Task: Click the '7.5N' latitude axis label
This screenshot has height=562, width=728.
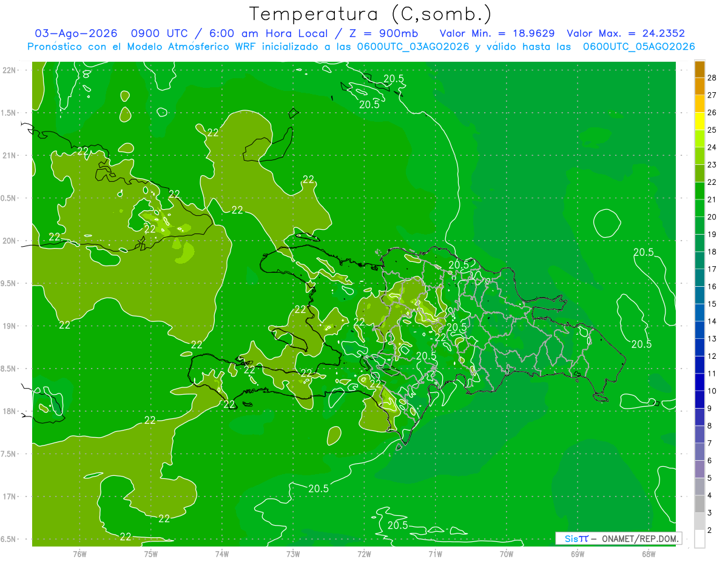Action: click(x=9, y=454)
